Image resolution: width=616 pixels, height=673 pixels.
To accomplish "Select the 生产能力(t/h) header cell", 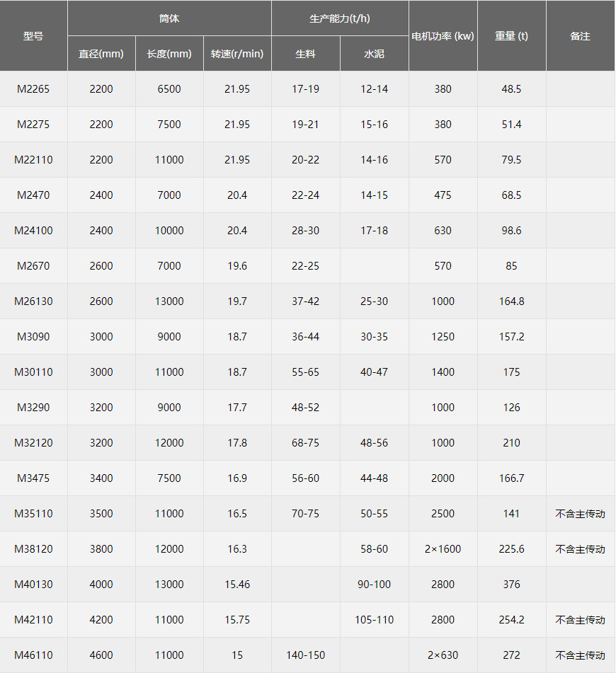I will click(x=340, y=18).
